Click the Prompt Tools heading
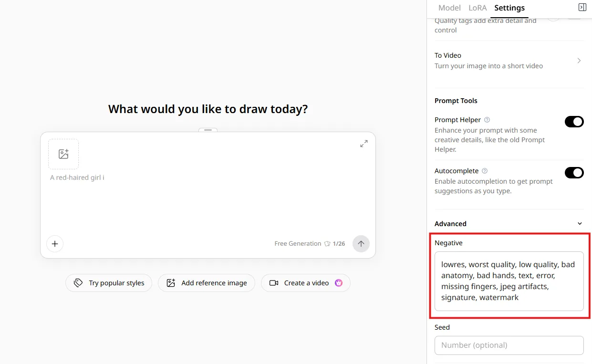The height and width of the screenshot is (364, 592). point(456,101)
